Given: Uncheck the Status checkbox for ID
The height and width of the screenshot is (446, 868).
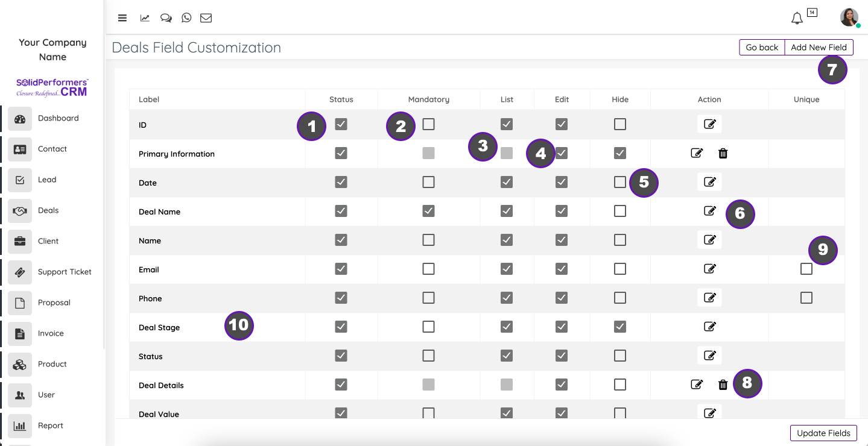Looking at the screenshot, I should (x=341, y=124).
